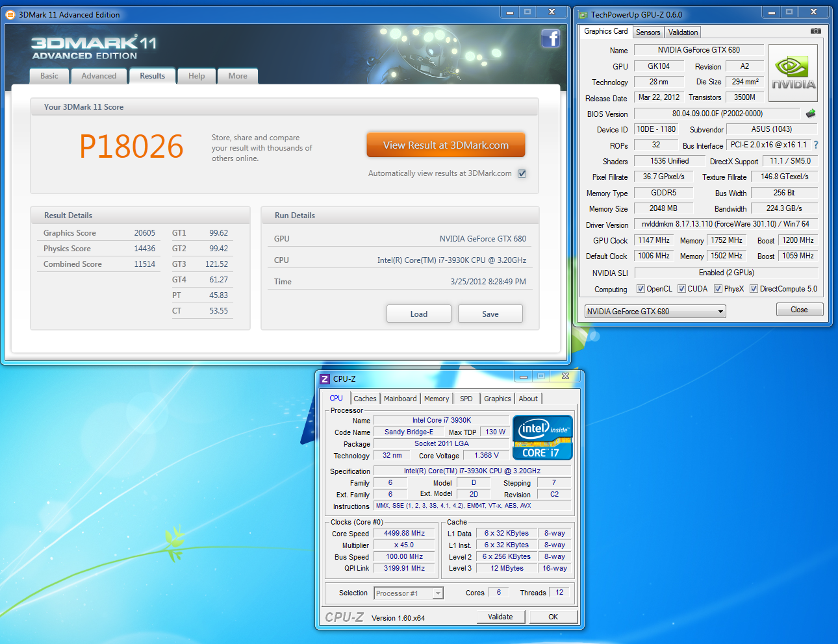The width and height of the screenshot is (838, 644).
Task: Click the Core Speed value 4499.88 MHz
Action: pyautogui.click(x=405, y=534)
